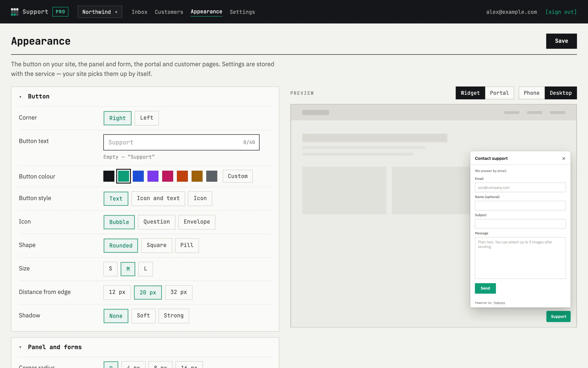Screen dimensions: 588x368
Task: Switch preview to Widget tab
Action: tap(470, 93)
